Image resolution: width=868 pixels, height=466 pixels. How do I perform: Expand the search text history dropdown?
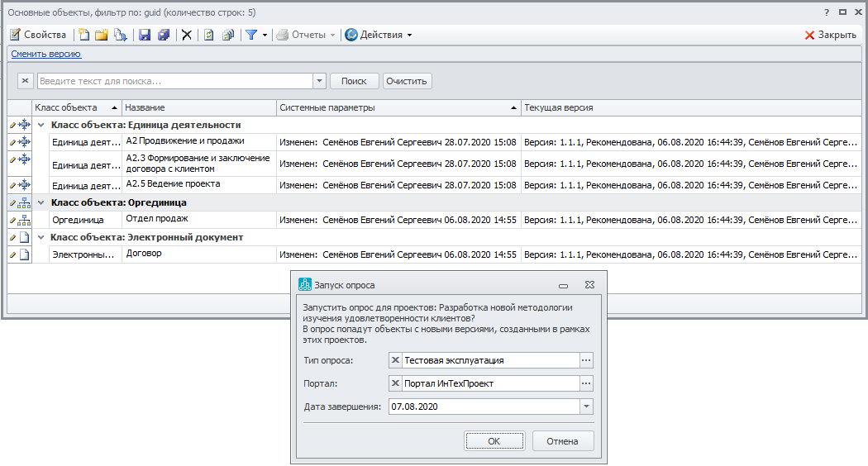click(x=319, y=81)
